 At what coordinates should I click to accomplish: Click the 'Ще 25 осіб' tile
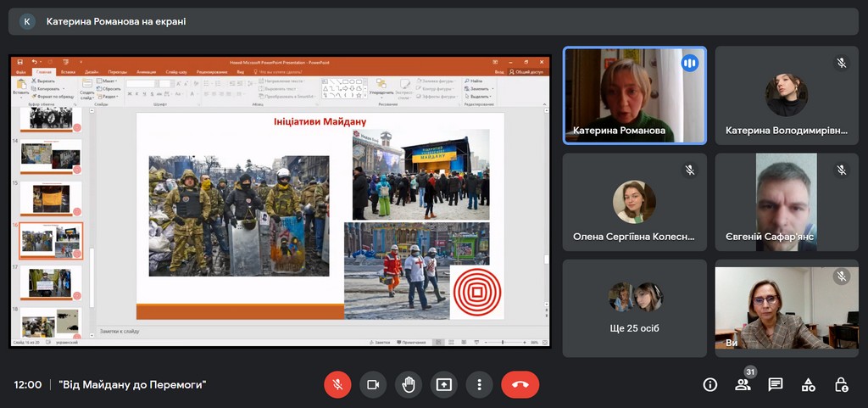pos(634,308)
